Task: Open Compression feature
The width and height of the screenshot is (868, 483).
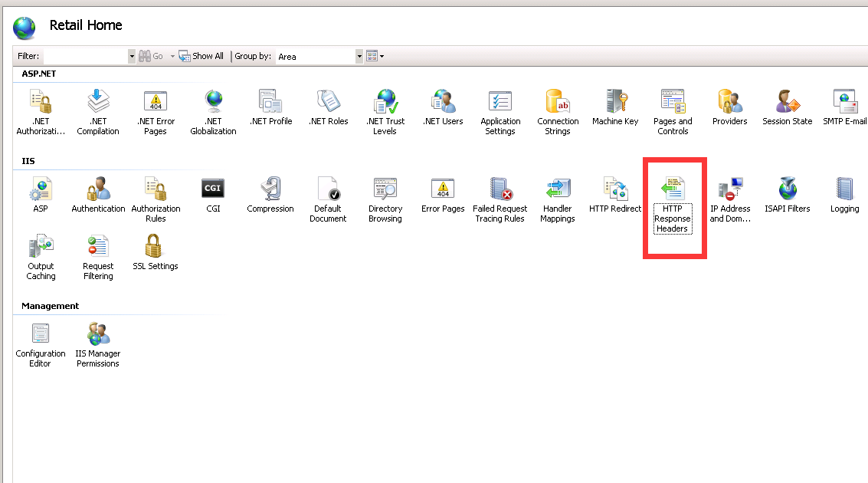Action: point(270,195)
